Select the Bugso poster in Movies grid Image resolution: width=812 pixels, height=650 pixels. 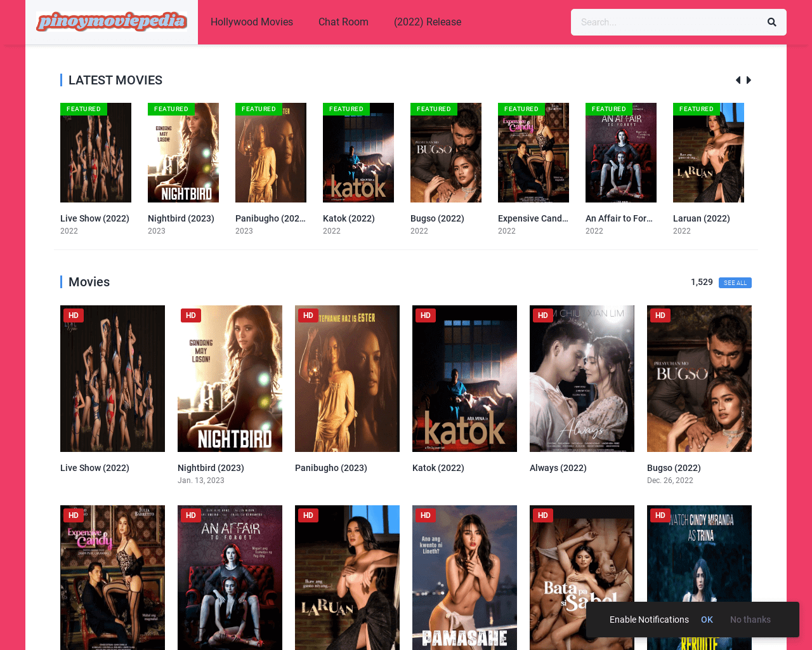pyautogui.click(x=699, y=378)
